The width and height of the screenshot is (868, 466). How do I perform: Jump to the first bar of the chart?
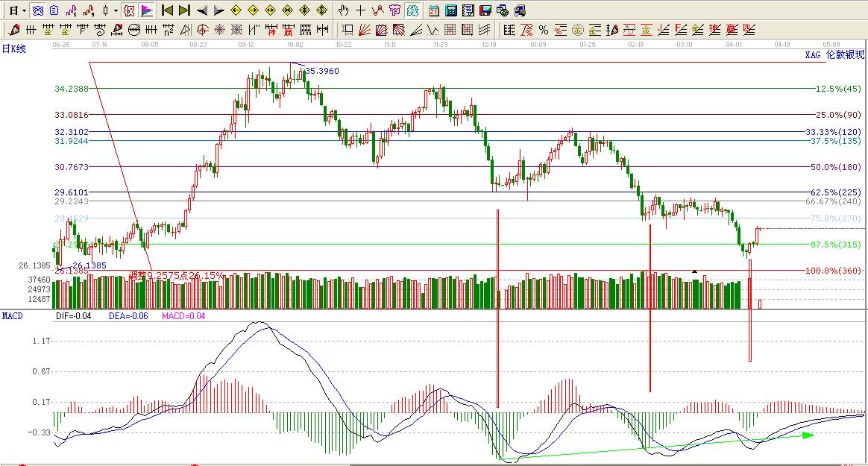click(x=167, y=10)
